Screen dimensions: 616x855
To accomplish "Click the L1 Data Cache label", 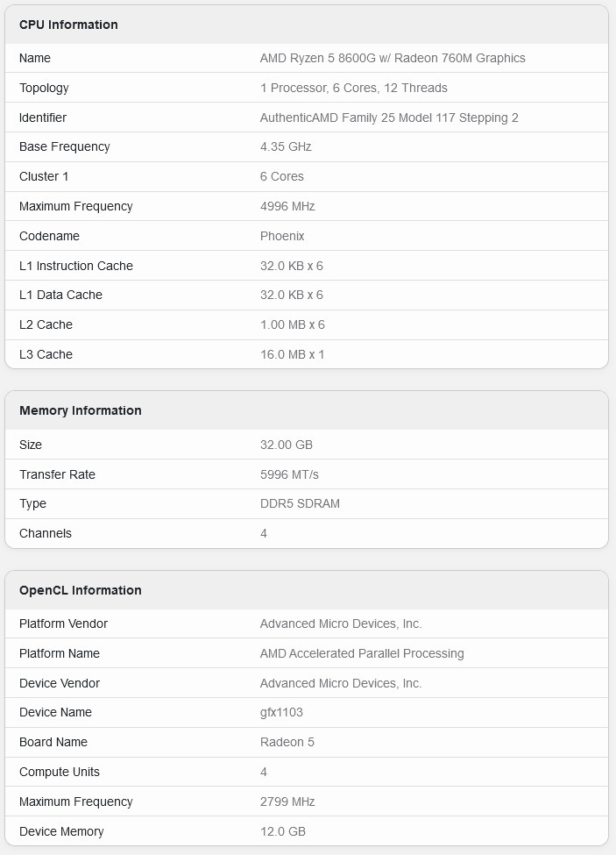I will click(60, 295).
